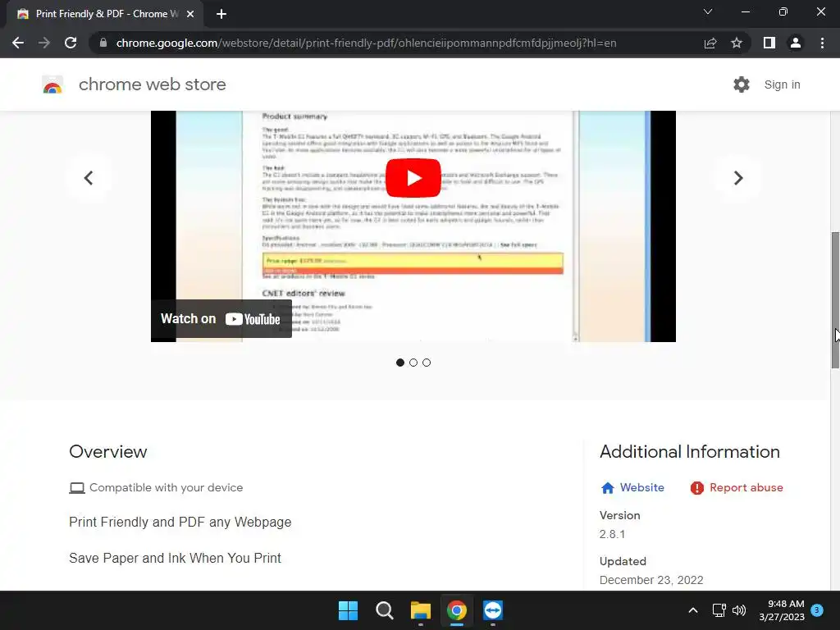The image size is (840, 630).
Task: Select the second carousel dot
Action: 413,363
